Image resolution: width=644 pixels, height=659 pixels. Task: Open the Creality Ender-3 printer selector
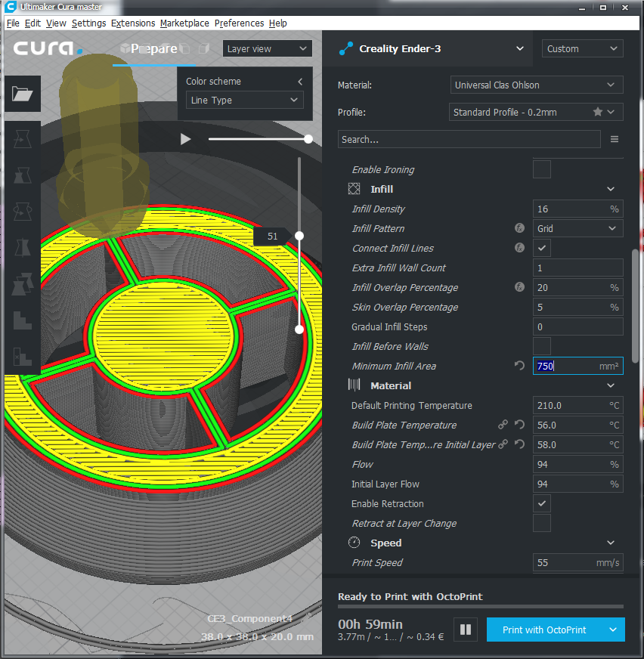tap(429, 49)
